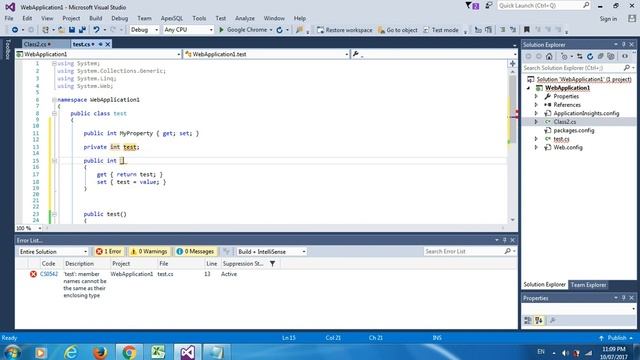Open the Entire Solution scope dropdown

pos(53,251)
